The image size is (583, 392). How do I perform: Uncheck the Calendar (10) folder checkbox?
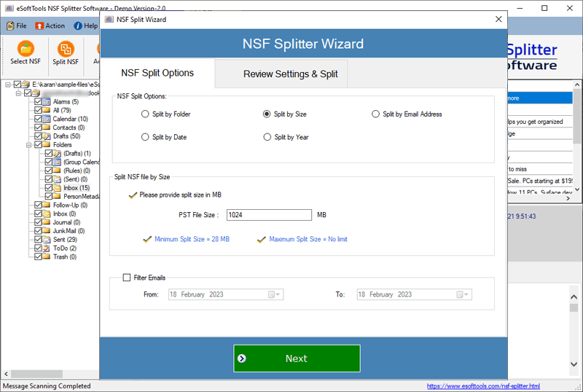[x=38, y=119]
